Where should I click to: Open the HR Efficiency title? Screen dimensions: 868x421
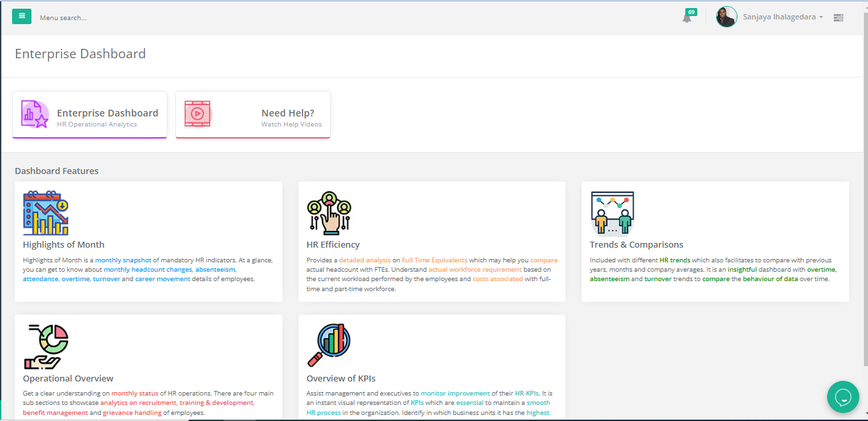[x=333, y=244]
